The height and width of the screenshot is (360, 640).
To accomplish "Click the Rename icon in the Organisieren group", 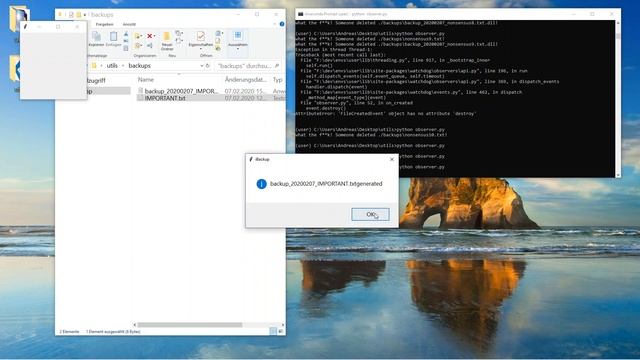I will click(x=149, y=46).
